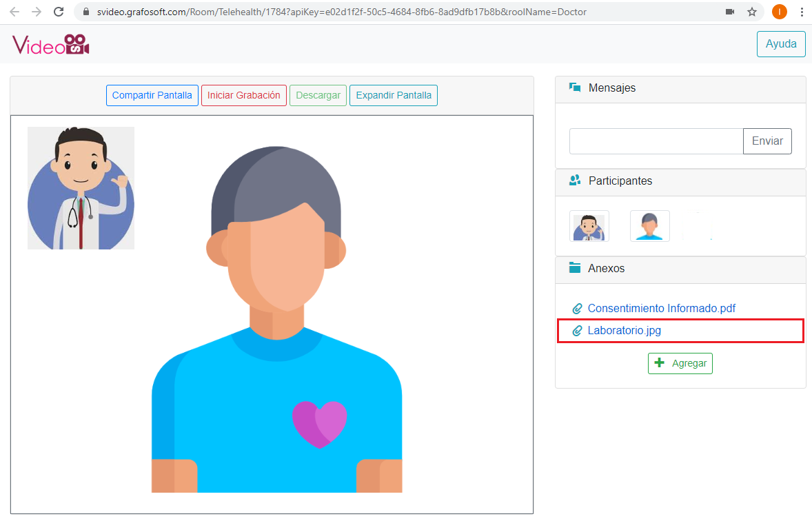
Task: Click the camera permission icon in address bar
Action: click(730, 12)
